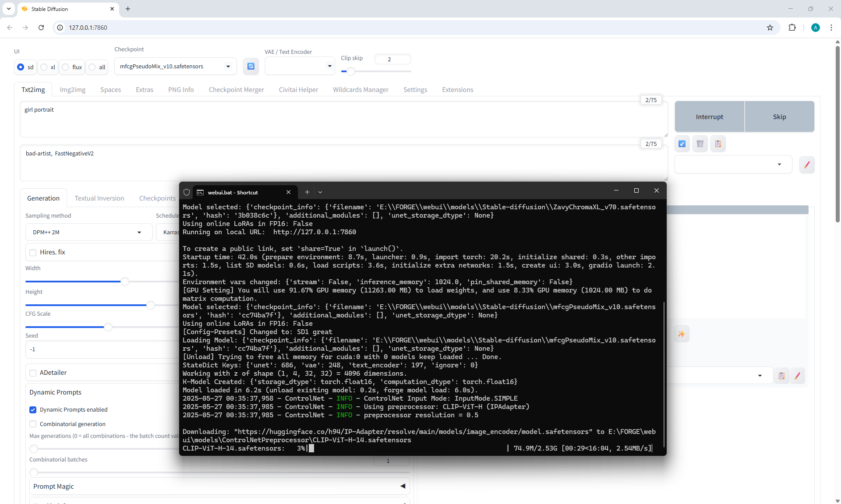
Task: Select the xl UI radio button
Action: click(x=44, y=67)
